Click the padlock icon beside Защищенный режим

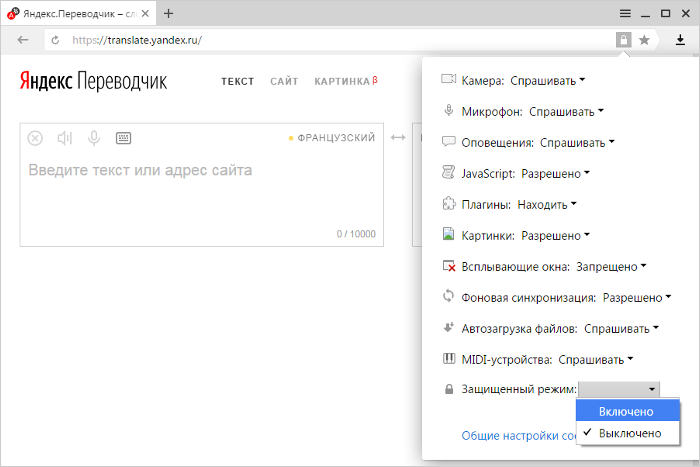[x=449, y=389]
